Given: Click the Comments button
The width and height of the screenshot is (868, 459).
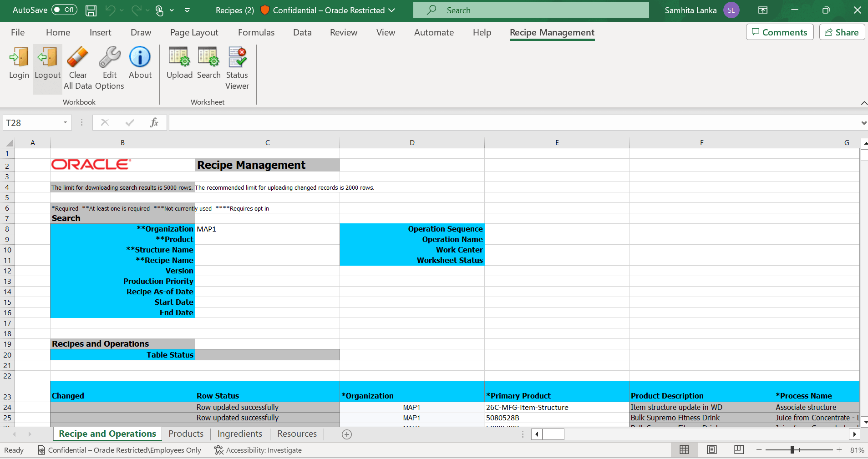Looking at the screenshot, I should point(779,32).
